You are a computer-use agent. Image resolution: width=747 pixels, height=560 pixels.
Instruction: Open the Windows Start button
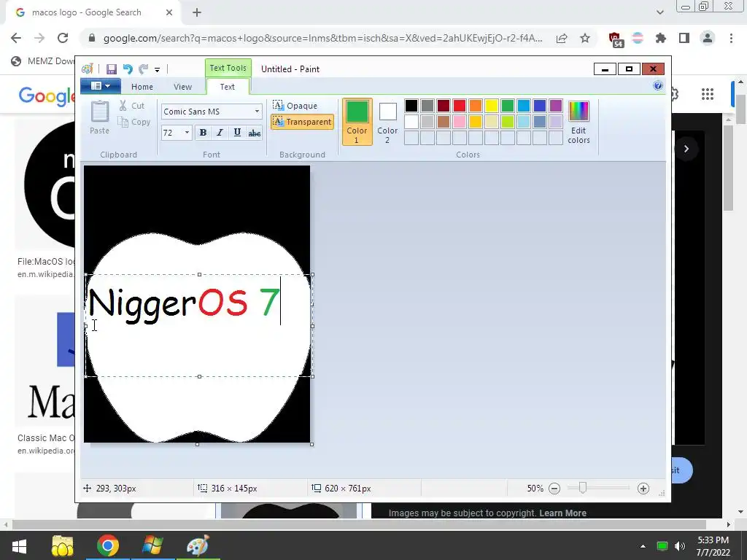click(x=19, y=545)
